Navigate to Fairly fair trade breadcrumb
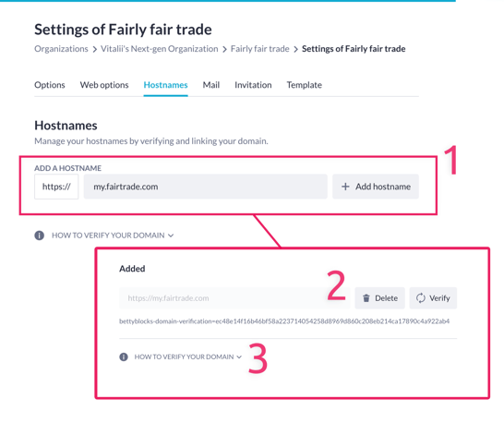 click(259, 49)
